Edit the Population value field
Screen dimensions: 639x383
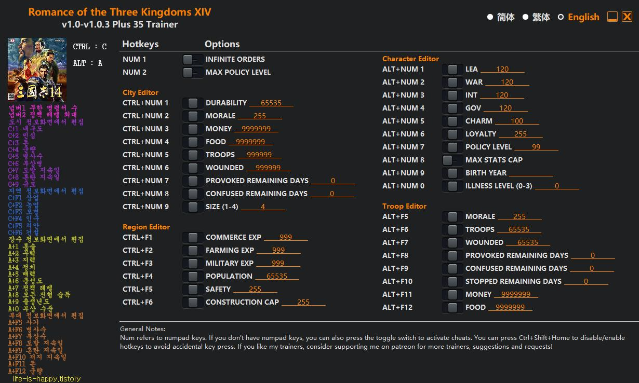[x=277, y=276]
